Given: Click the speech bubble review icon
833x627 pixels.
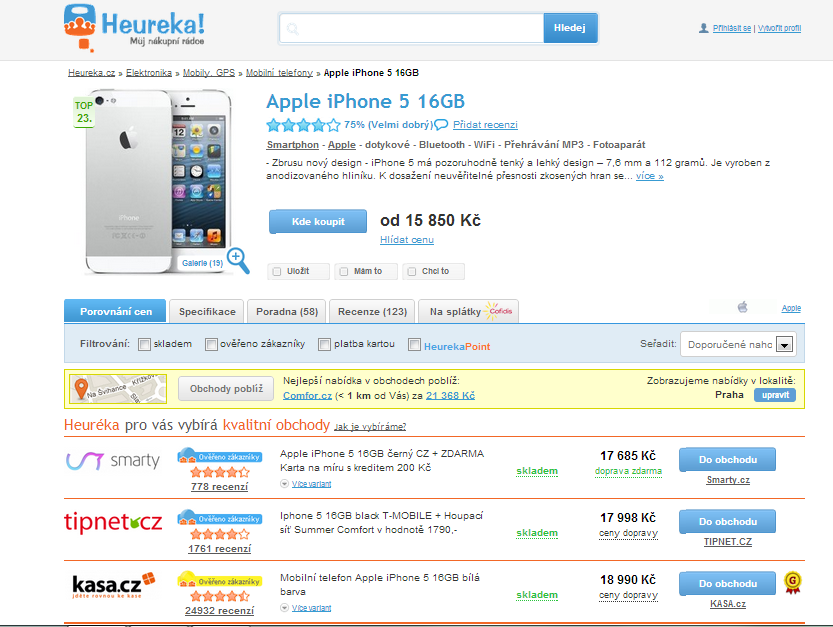Looking at the screenshot, I should (x=441, y=125).
